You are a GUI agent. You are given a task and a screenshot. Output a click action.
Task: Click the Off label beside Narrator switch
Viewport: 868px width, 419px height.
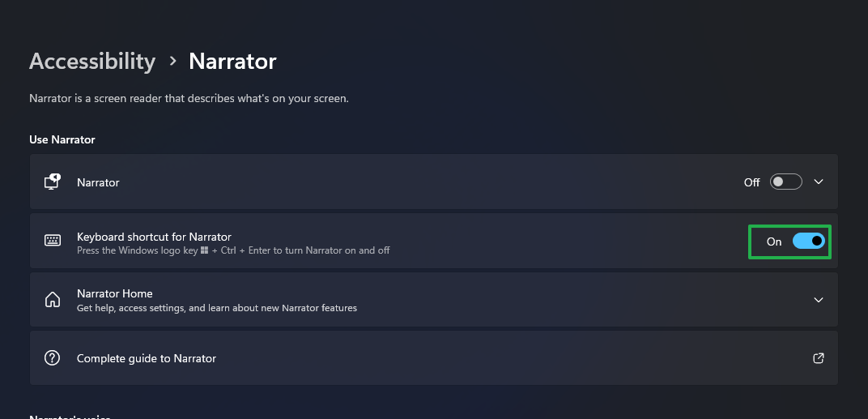point(751,182)
